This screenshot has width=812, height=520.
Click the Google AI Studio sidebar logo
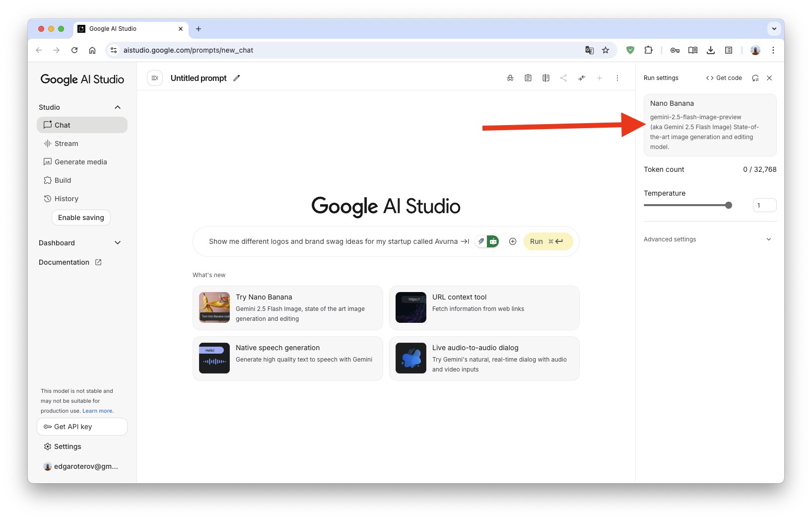(x=82, y=79)
